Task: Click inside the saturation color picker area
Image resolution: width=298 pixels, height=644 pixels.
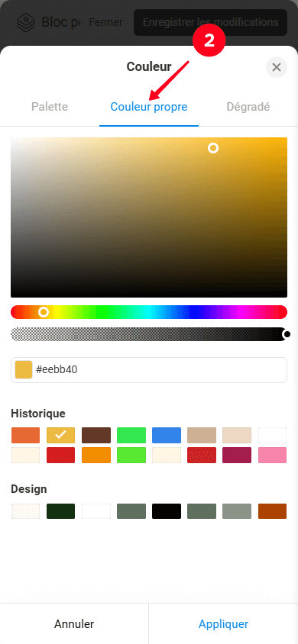Action: 149,217
